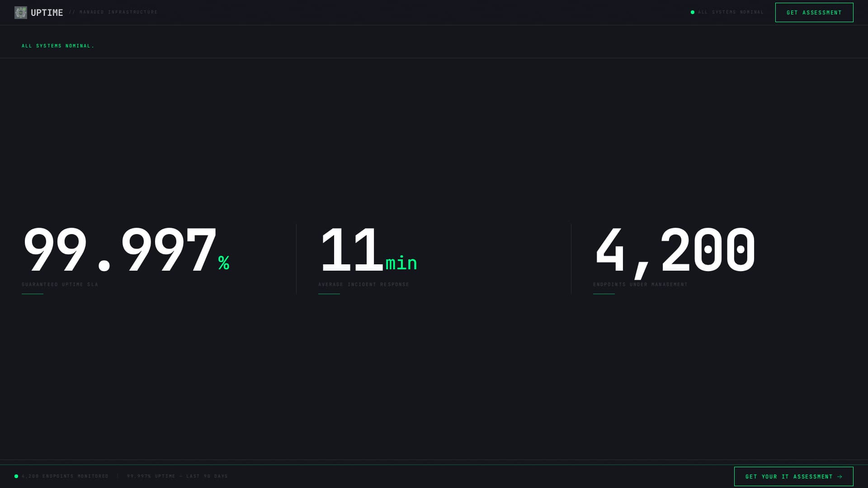Select the header All Systems Nominal text
This screenshot has width=868, height=488.
731,12
